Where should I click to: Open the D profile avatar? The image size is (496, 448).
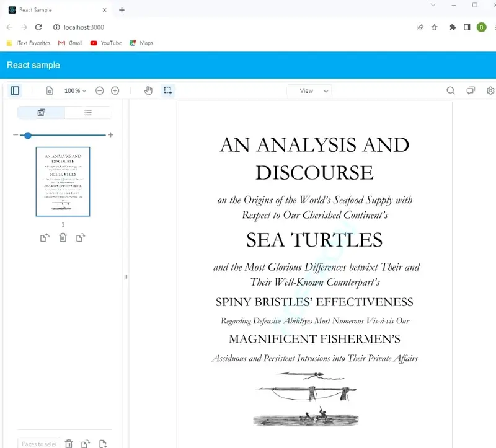coord(482,27)
